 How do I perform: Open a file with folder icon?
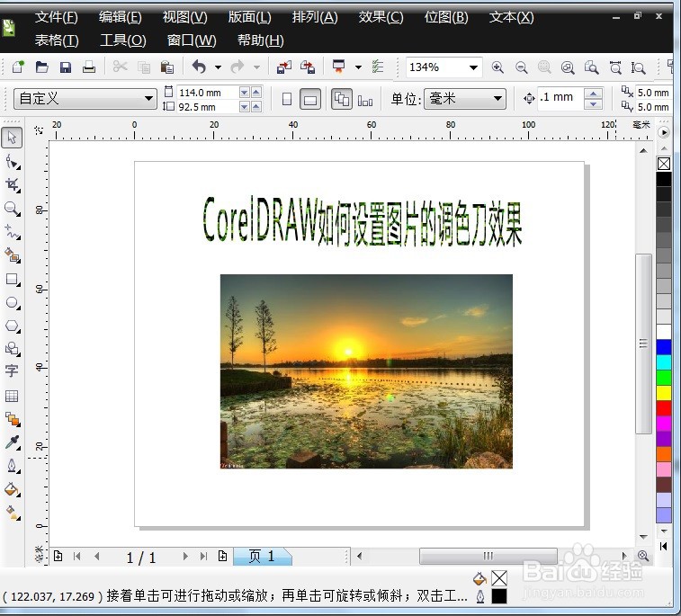click(x=42, y=67)
